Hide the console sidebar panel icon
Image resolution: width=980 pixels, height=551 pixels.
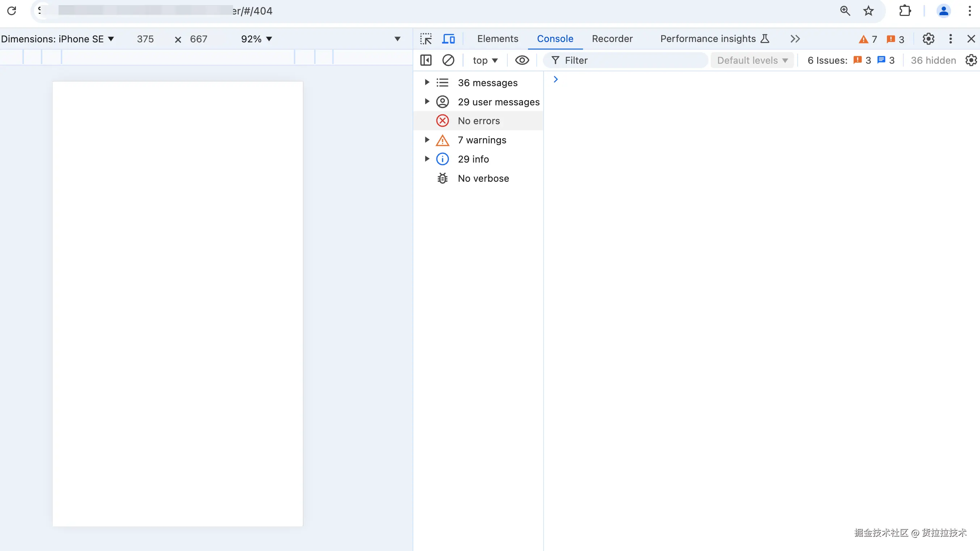coord(426,60)
